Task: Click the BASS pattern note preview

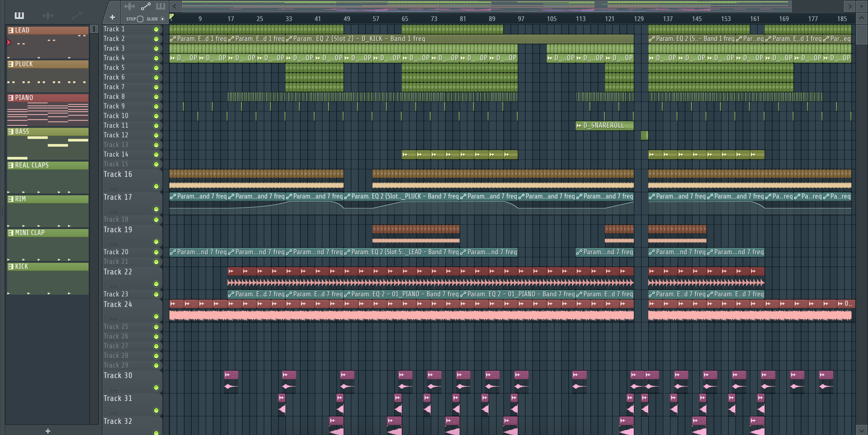Action: tap(48, 148)
